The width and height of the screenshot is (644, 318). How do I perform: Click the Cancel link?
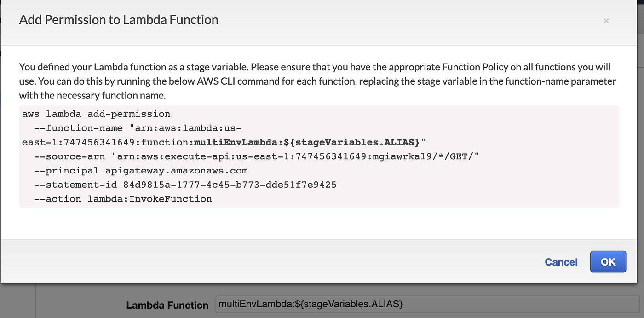click(x=561, y=261)
